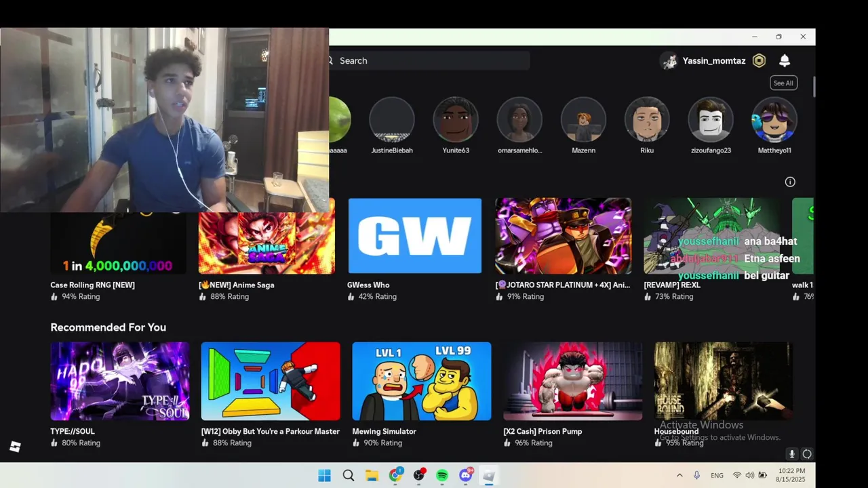The width and height of the screenshot is (868, 488).
Task: Open JOTARO STAR PLATINUM game thumbnail
Action: [563, 236]
